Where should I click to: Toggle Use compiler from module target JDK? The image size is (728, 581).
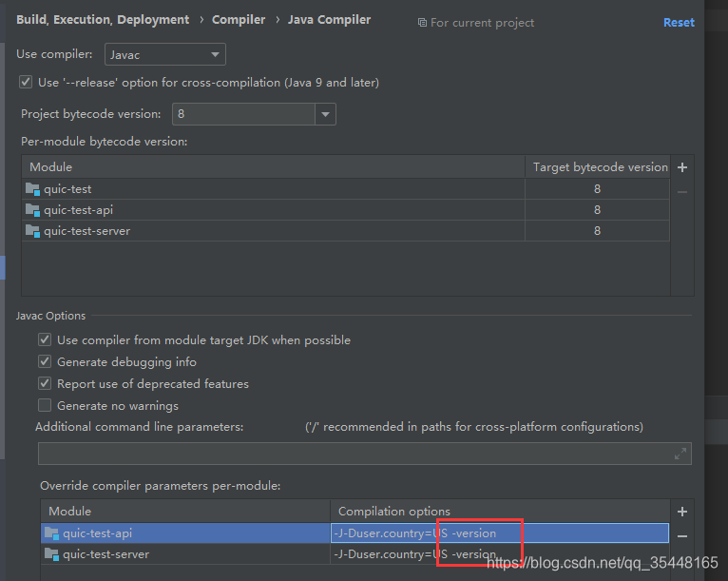coord(45,339)
